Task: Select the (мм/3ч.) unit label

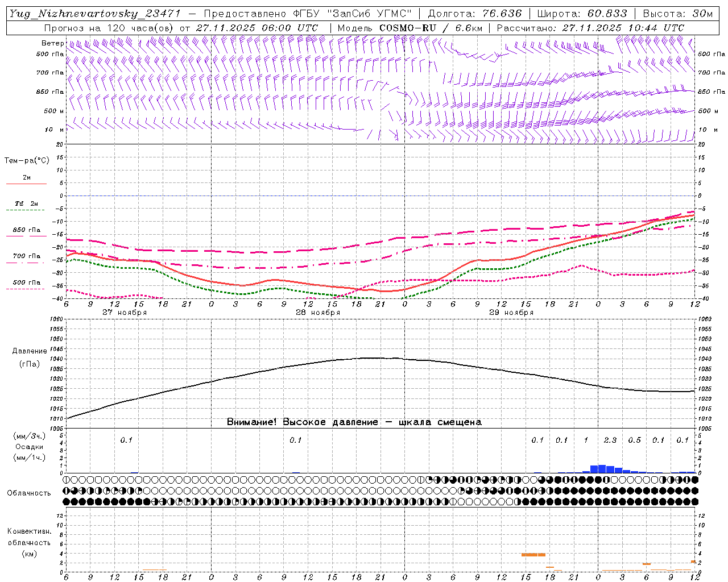Action: (29, 436)
